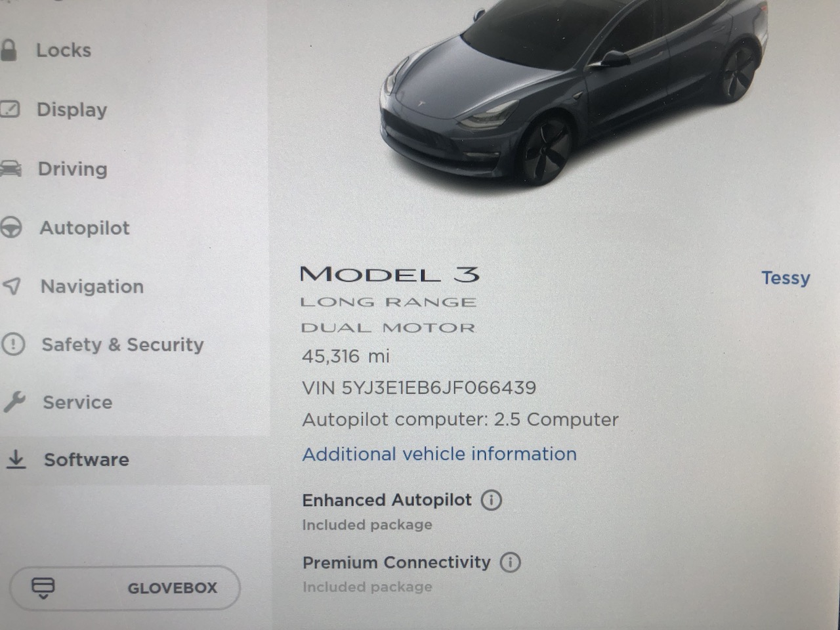Viewport: 840px width, 630px height.
Task: Show info for Enhanced Autopilot
Action: (492, 500)
